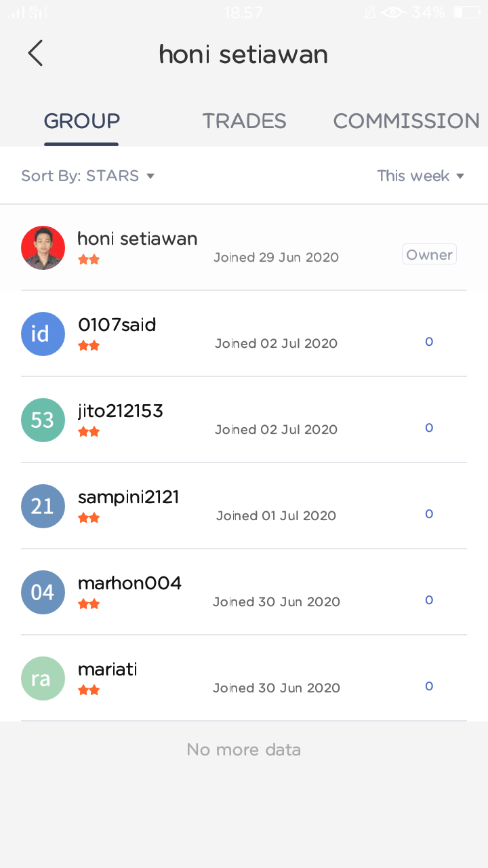Switch to the COMMISSION tab

pyautogui.click(x=407, y=121)
